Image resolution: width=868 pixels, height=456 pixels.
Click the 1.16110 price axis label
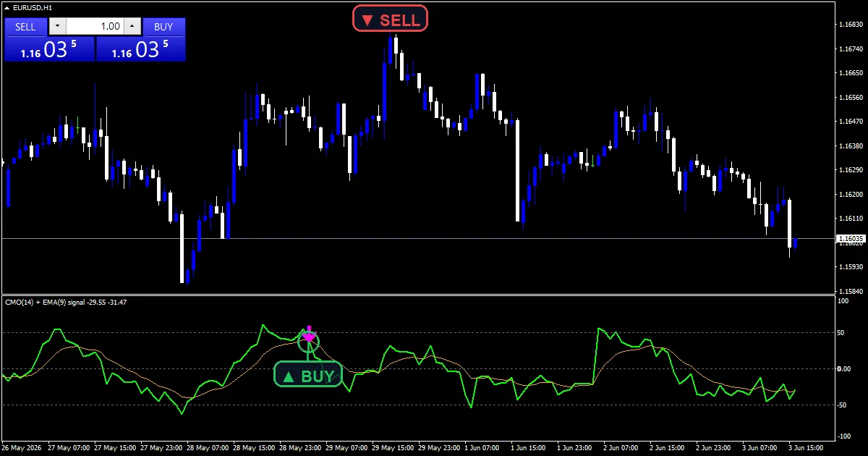pyautogui.click(x=850, y=219)
